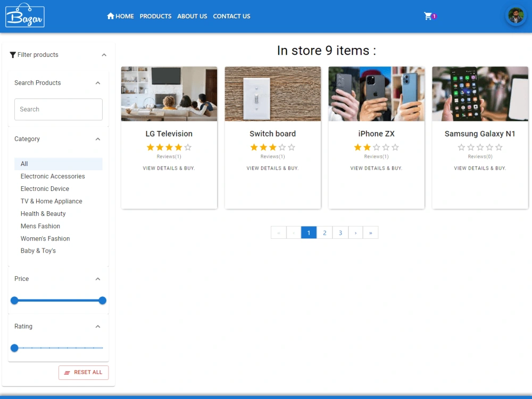
Task: Click the Switch board title
Action: (x=273, y=134)
